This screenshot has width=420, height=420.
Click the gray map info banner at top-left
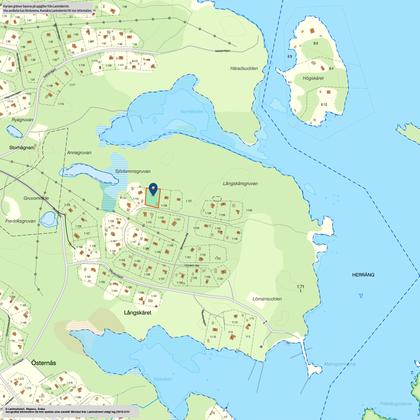[x=47, y=8]
